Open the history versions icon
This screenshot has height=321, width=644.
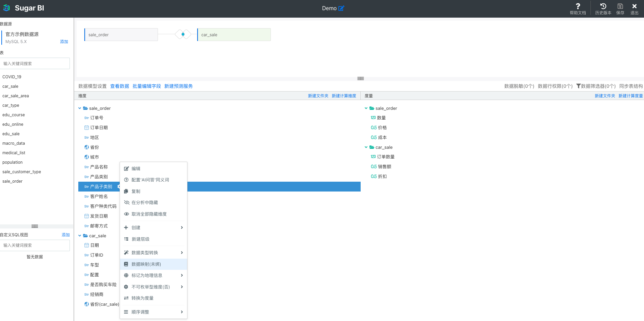pos(603,6)
